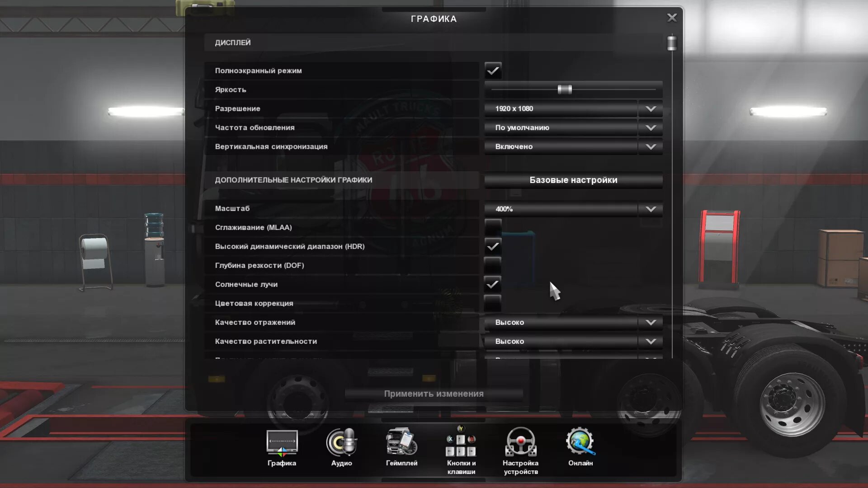Close the Графика window with X
This screenshot has height=488, width=868.
[x=672, y=18]
